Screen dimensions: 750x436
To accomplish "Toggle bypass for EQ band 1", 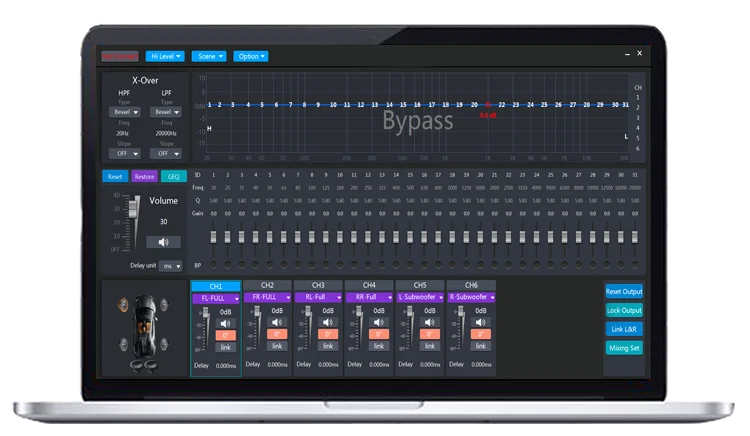I will pos(213,265).
